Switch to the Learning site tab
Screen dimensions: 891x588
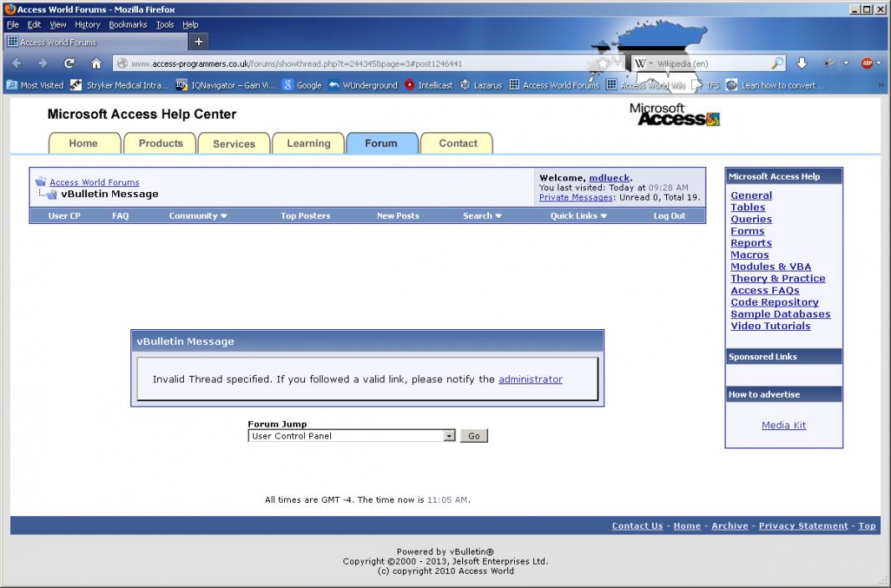click(x=308, y=143)
